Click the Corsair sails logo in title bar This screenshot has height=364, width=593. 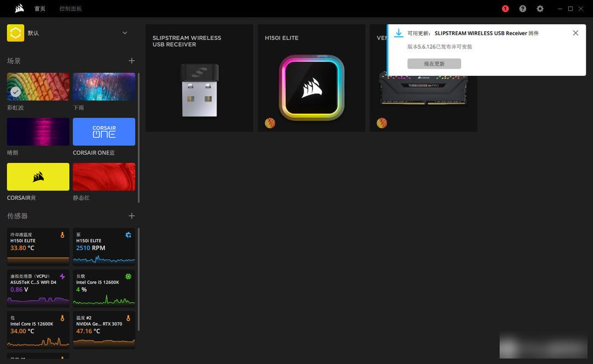pos(19,8)
